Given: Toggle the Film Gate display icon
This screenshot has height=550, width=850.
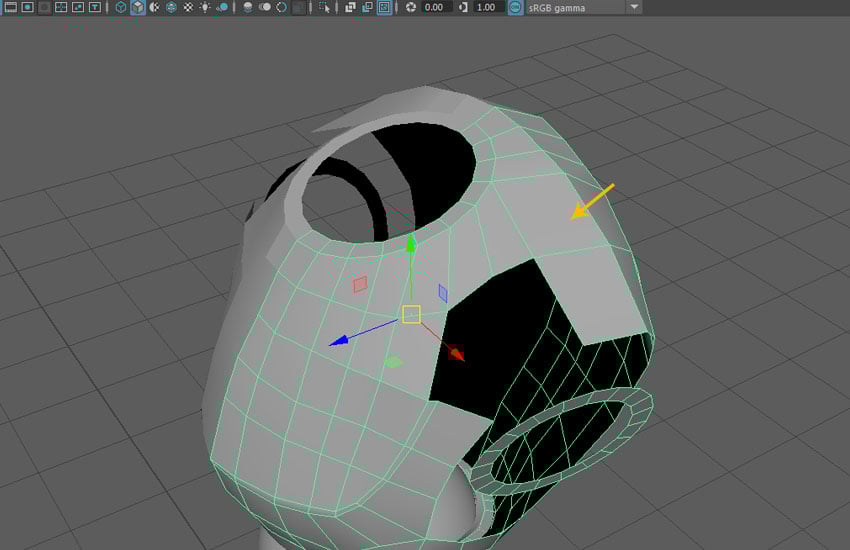Looking at the screenshot, I should pos(10,7).
